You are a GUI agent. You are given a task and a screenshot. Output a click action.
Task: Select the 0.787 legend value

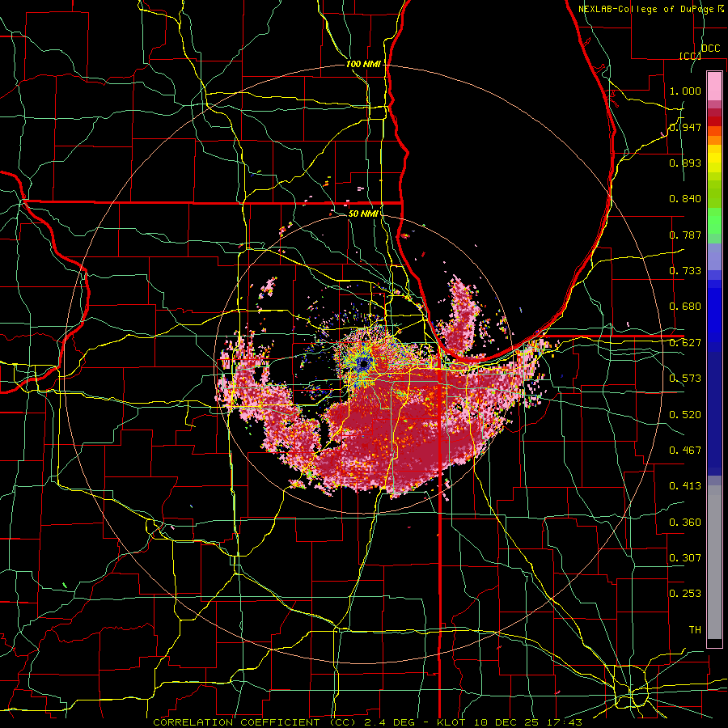click(685, 235)
